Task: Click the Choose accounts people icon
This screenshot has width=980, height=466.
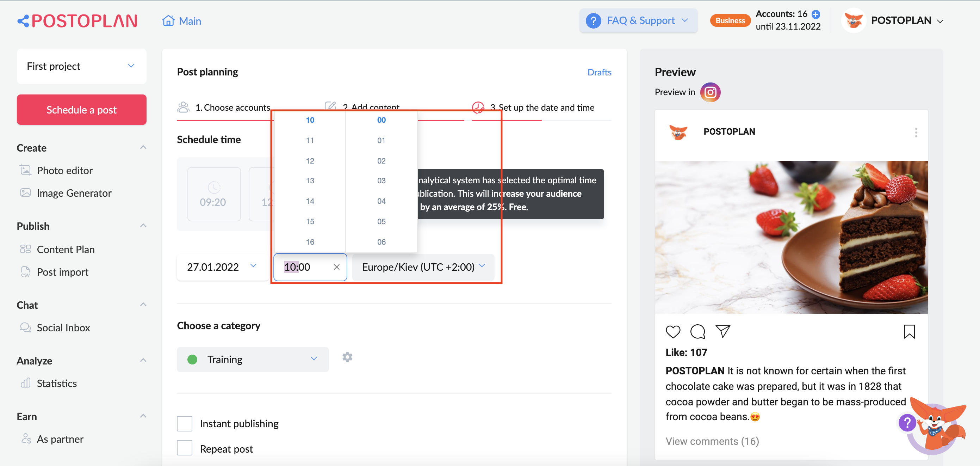Action: [x=183, y=108]
